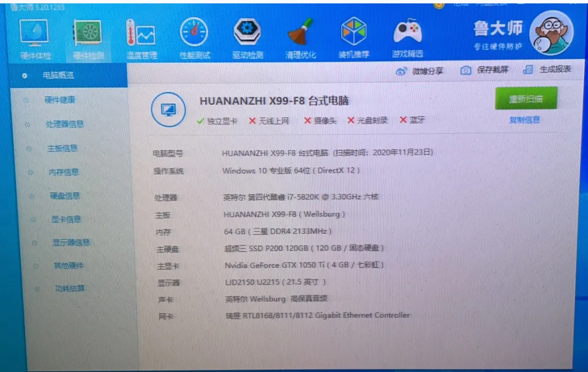Screen dimensions: 588x372
Task: Open the 处理器信息 sidebar item
Action: coord(64,124)
